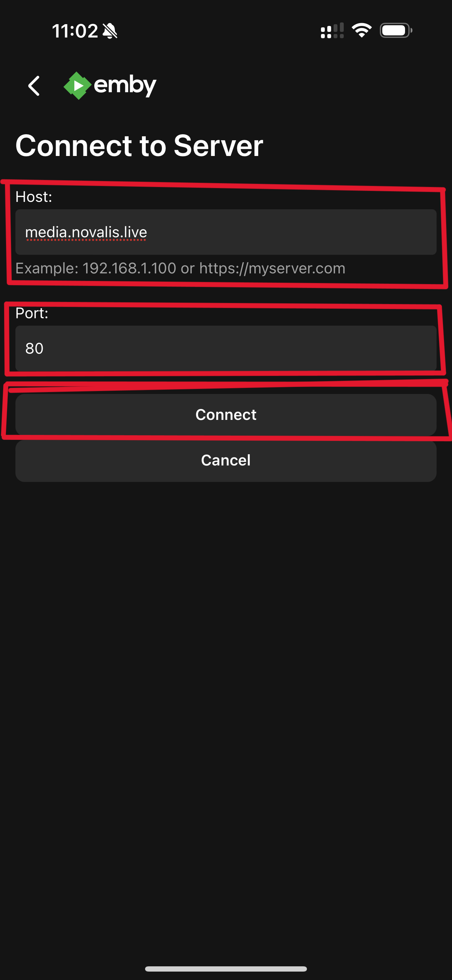
Task: Tap the Connect button
Action: [226, 415]
